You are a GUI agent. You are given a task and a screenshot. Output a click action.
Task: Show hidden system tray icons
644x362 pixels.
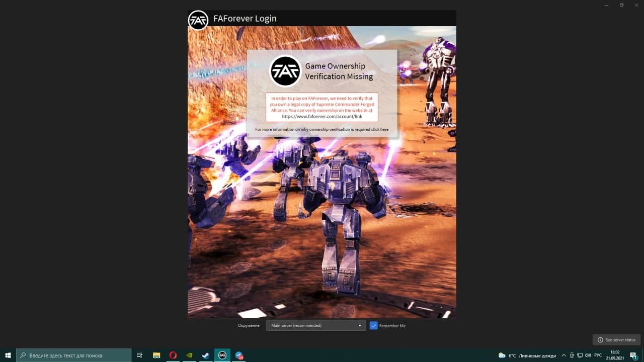[563, 355]
